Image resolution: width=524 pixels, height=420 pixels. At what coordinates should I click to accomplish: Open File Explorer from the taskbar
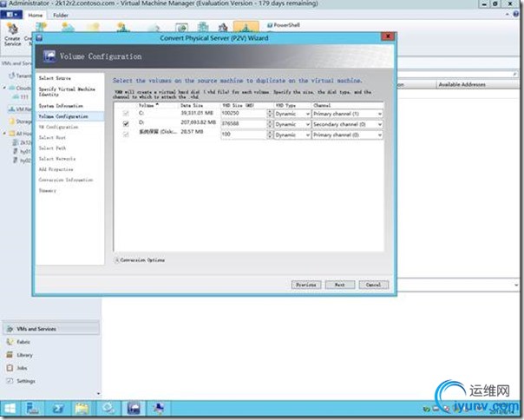click(x=82, y=409)
